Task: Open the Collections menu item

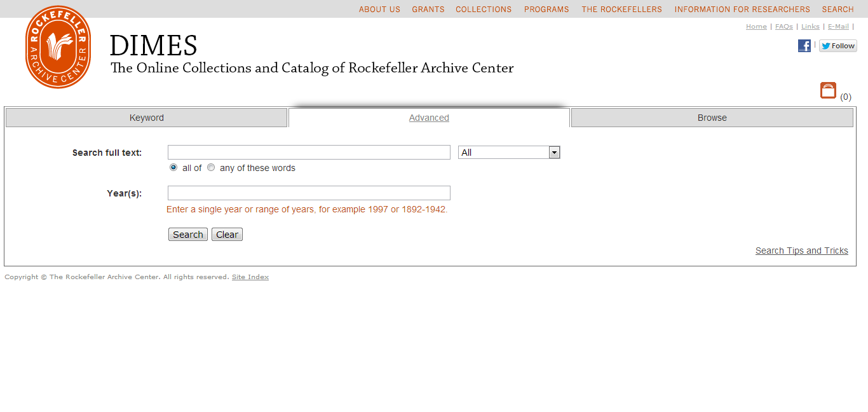Action: pos(484,10)
